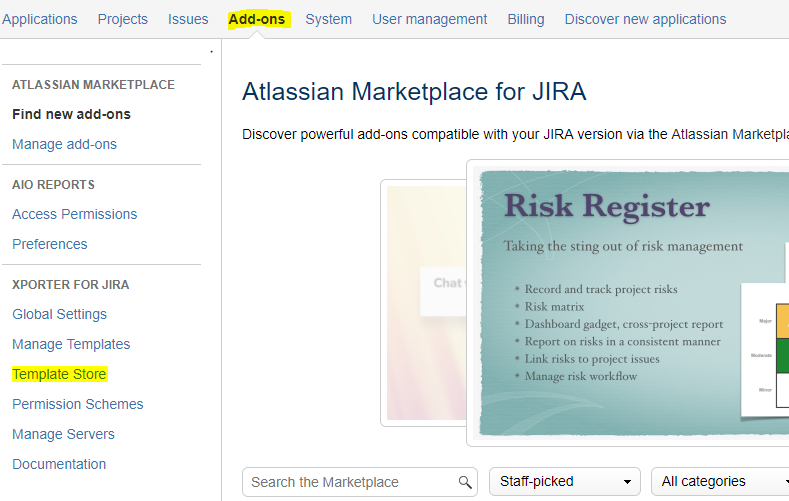The image size is (789, 501).
Task: Click the magnifier search icon
Action: pyautogui.click(x=465, y=482)
